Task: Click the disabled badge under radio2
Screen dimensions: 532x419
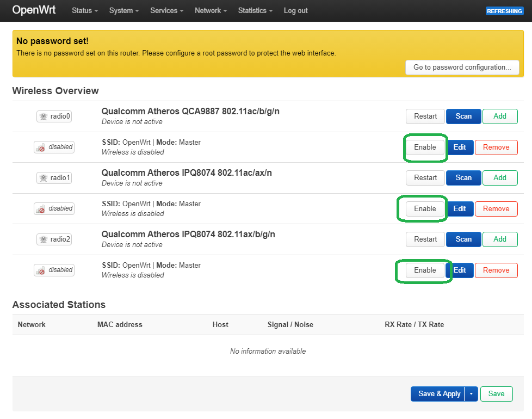Action: [x=54, y=270]
